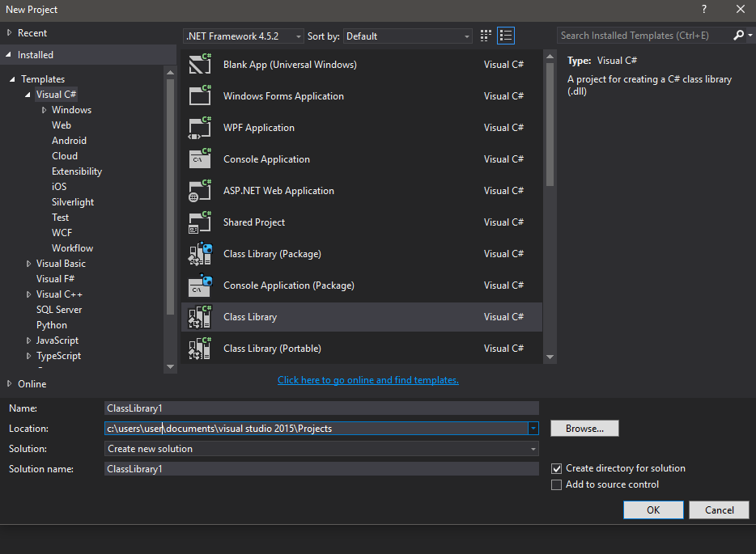
Task: Toggle Create directory for solution checkbox
Action: [556, 468]
